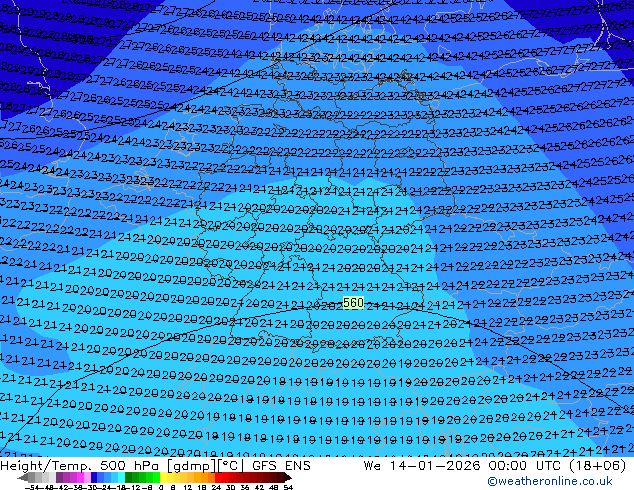Click the gray left arrow of the color scale

[23, 478]
